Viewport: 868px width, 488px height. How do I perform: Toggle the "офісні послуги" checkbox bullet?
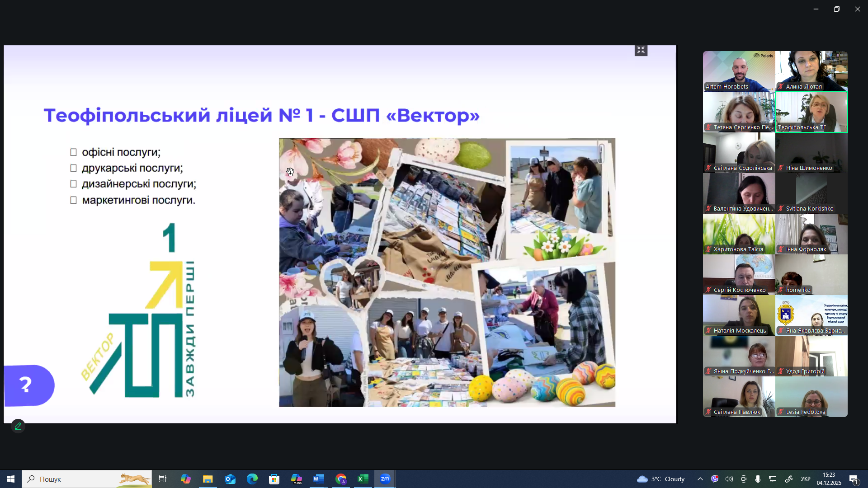pos(74,152)
